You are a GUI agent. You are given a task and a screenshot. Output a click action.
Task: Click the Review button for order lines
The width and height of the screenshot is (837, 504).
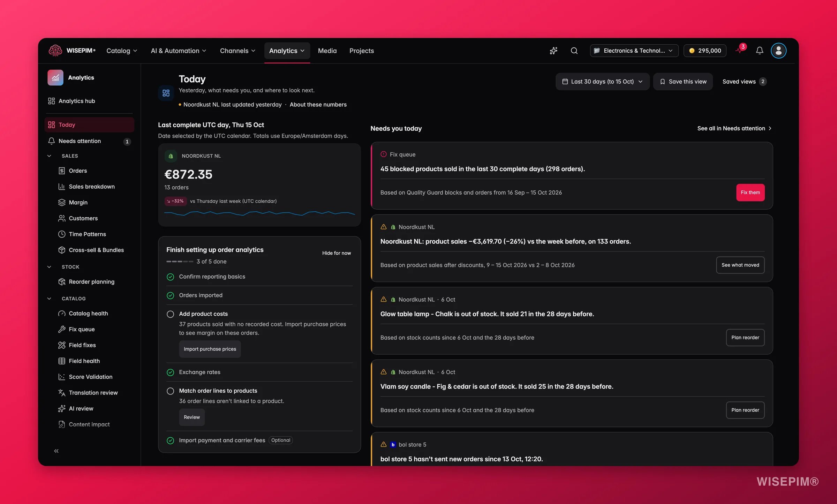point(192,417)
